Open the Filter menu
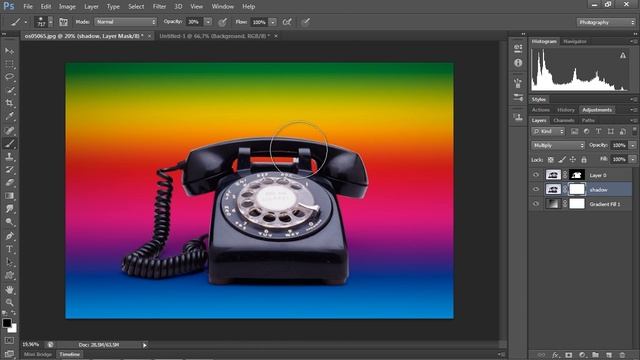Screen dimensions: 640x360 pyautogui.click(x=159, y=7)
